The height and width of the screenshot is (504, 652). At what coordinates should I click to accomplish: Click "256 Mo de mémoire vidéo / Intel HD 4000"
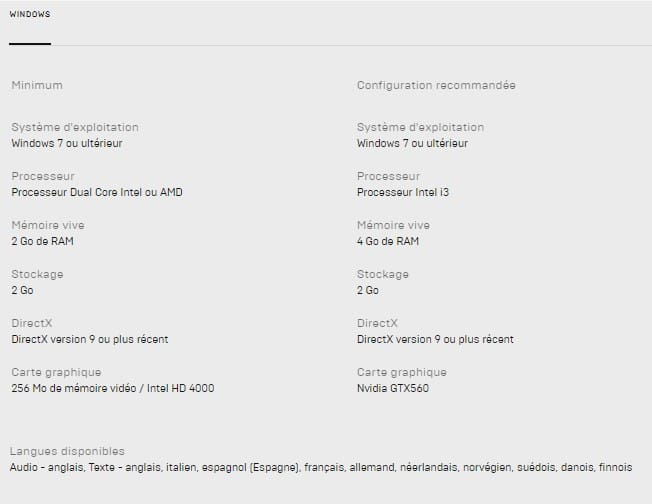point(113,389)
